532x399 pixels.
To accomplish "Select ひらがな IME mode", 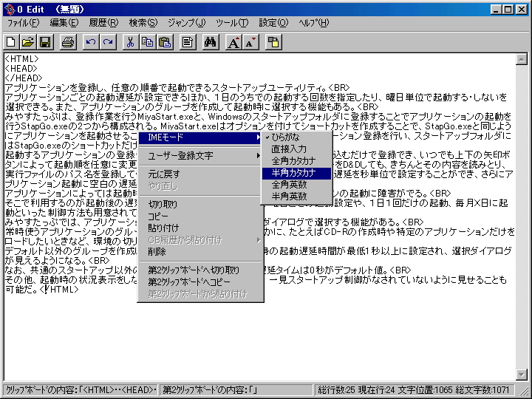I will (x=296, y=137).
